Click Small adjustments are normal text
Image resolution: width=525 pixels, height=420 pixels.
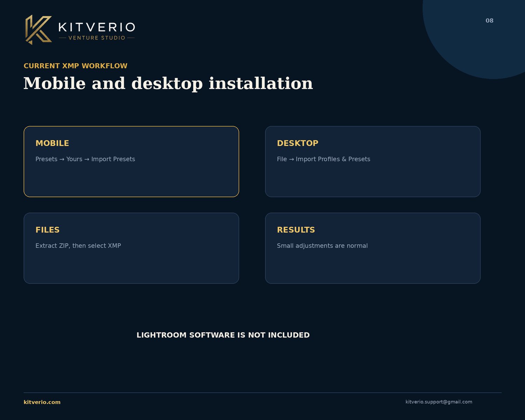pos(322,246)
